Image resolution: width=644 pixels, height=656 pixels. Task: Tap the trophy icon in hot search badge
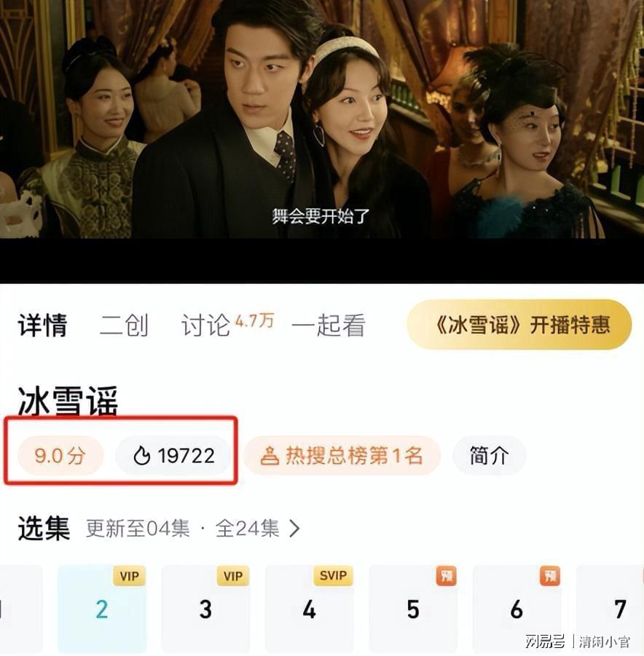pos(270,456)
